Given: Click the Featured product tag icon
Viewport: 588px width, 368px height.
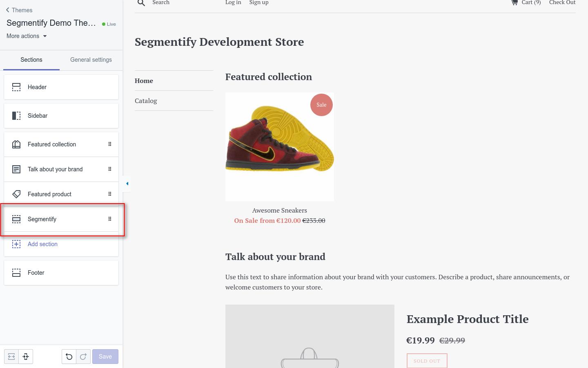Looking at the screenshot, I should click(x=16, y=194).
